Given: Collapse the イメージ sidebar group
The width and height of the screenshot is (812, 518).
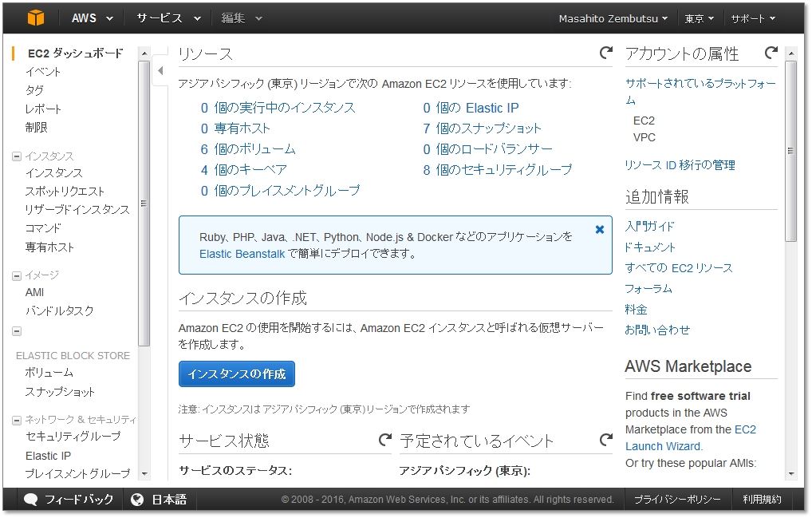Looking at the screenshot, I should tap(17, 275).
